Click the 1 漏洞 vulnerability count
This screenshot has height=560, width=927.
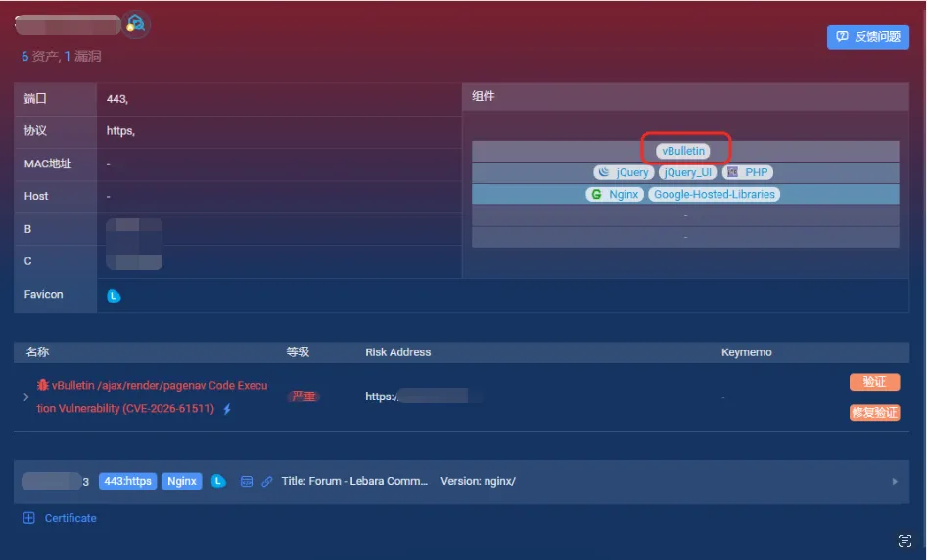83,56
